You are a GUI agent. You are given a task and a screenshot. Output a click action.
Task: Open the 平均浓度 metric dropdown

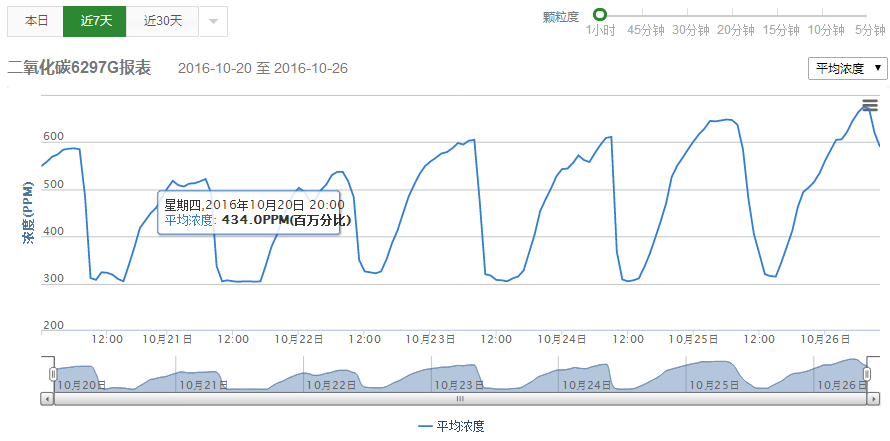click(x=847, y=68)
